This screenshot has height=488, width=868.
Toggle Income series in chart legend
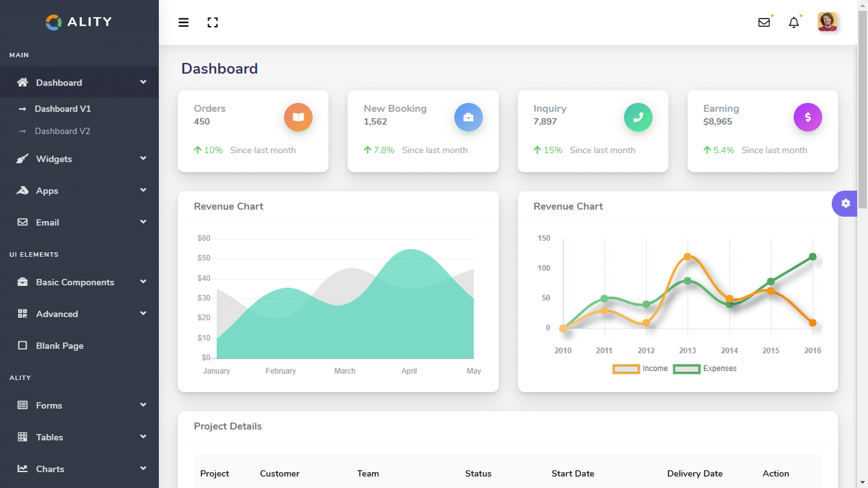pos(640,369)
